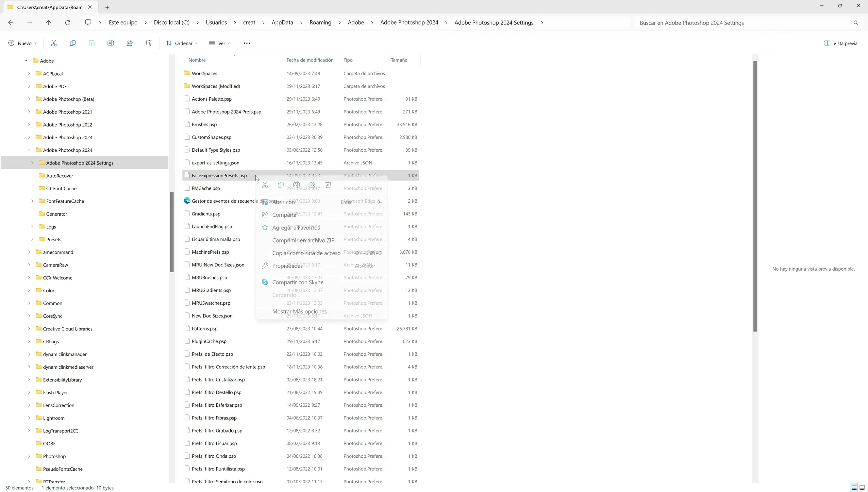Image resolution: width=868 pixels, height=492 pixels.
Task: Switch to details view in the status bar
Action: click(854, 488)
